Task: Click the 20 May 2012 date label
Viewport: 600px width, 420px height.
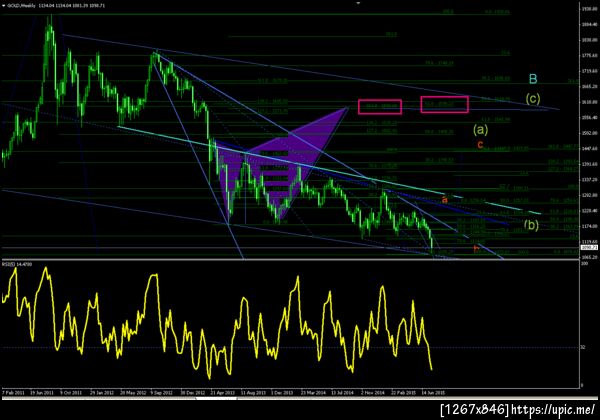Action: [132, 392]
